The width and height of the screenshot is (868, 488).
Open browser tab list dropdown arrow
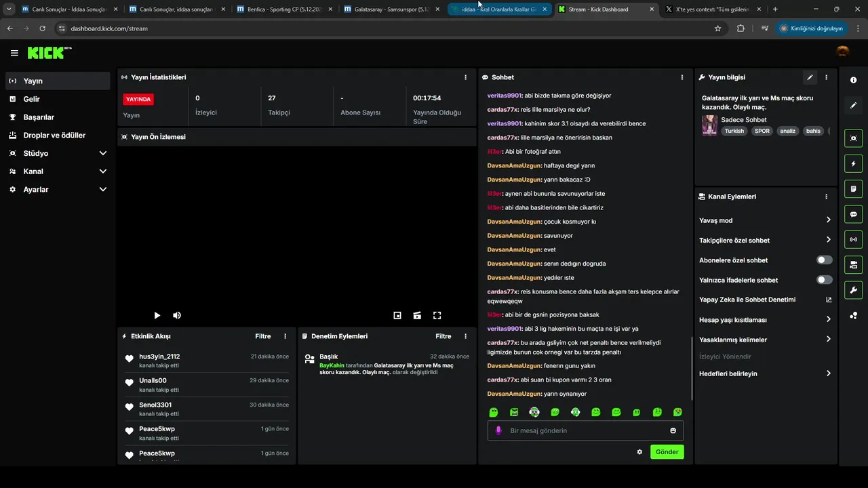point(9,9)
